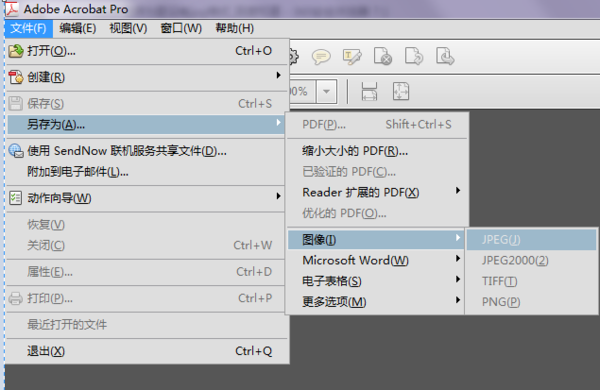This screenshot has height=390, width=600.
Task: Open the 视图(V) menu
Action: point(128,28)
